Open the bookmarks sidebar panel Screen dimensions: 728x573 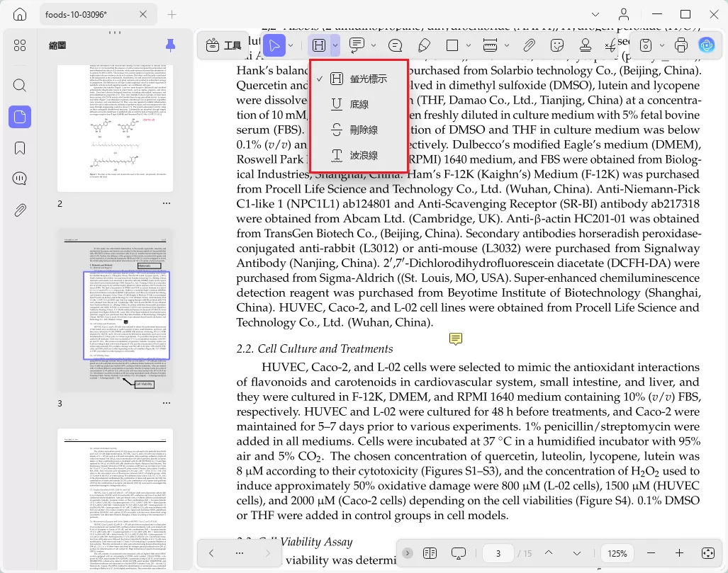coord(20,149)
